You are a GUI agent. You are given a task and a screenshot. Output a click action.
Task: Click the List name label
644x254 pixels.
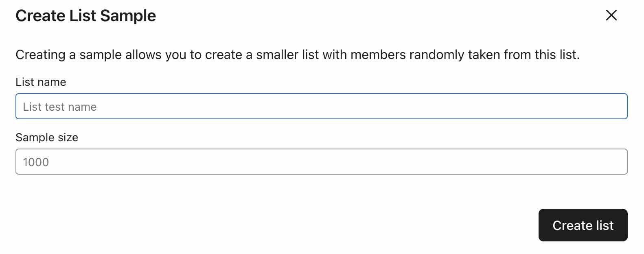pos(40,82)
